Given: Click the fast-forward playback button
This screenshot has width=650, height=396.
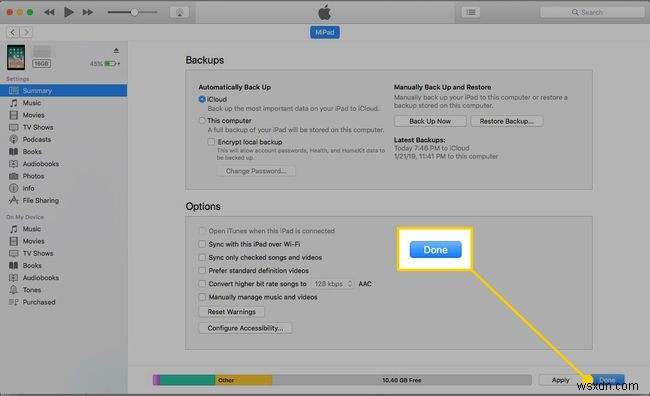Looking at the screenshot, I should (87, 12).
